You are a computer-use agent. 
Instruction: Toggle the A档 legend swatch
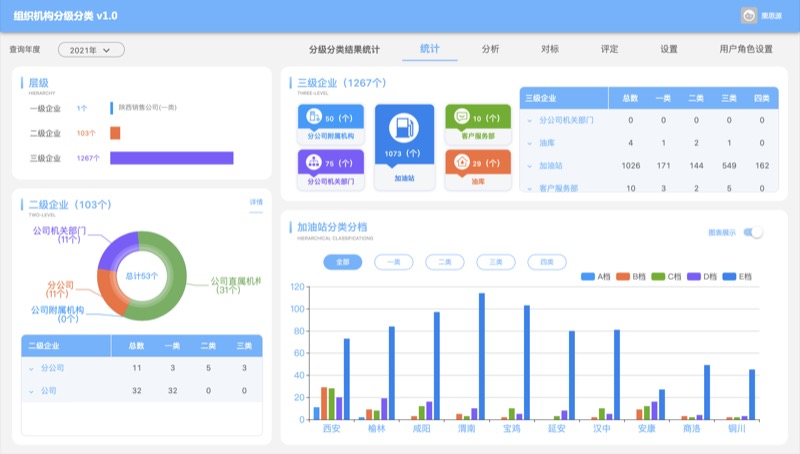[588, 276]
